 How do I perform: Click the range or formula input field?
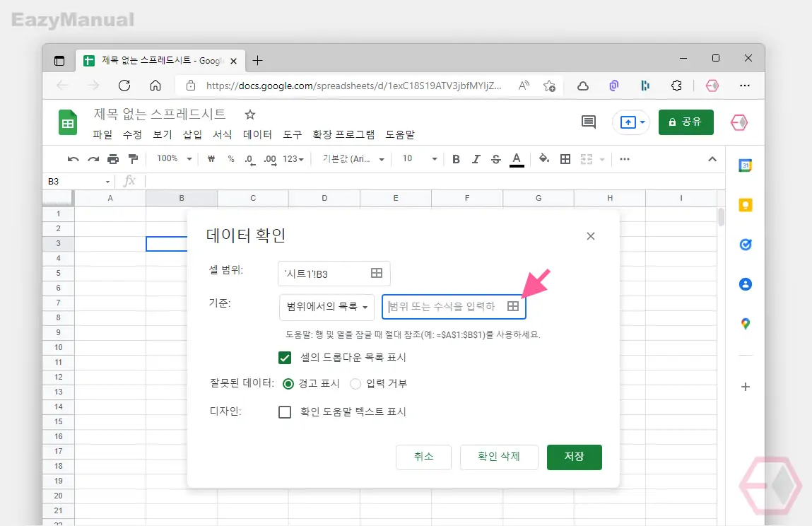[x=454, y=307]
